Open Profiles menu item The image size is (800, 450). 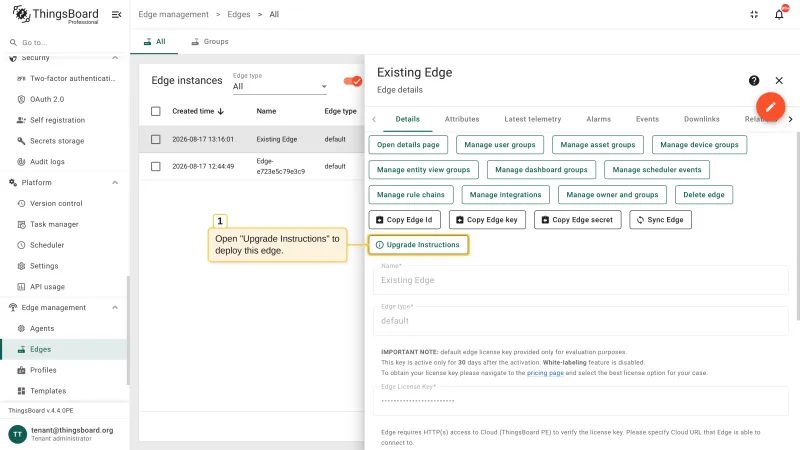coord(64,370)
